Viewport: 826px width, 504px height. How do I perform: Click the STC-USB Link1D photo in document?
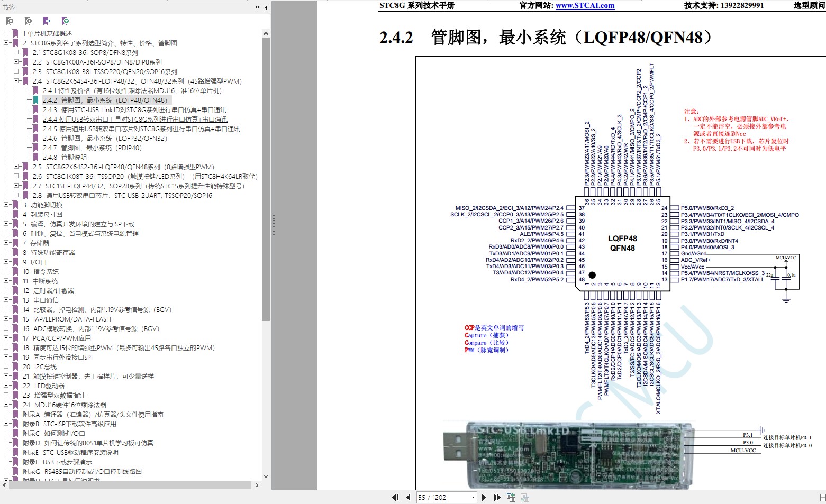click(568, 456)
